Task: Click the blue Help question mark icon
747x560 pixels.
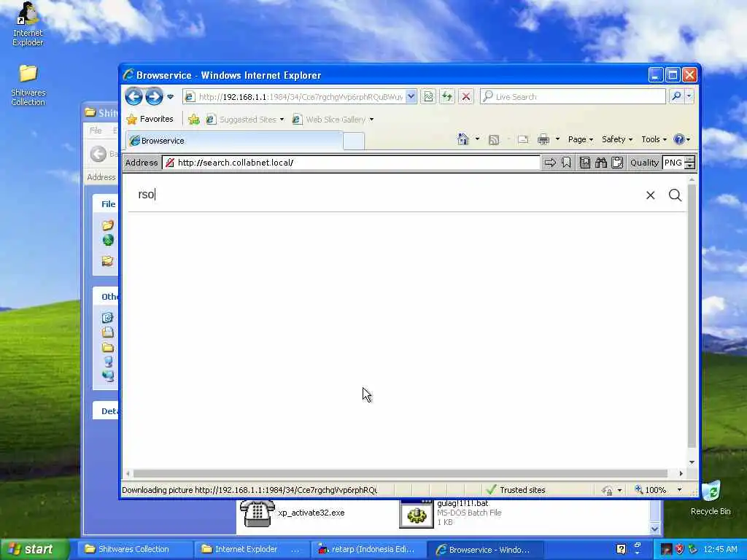Action: pyautogui.click(x=679, y=139)
